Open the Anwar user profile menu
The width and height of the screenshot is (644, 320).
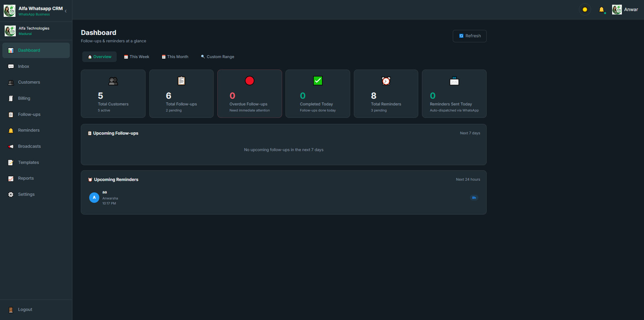click(x=625, y=9)
